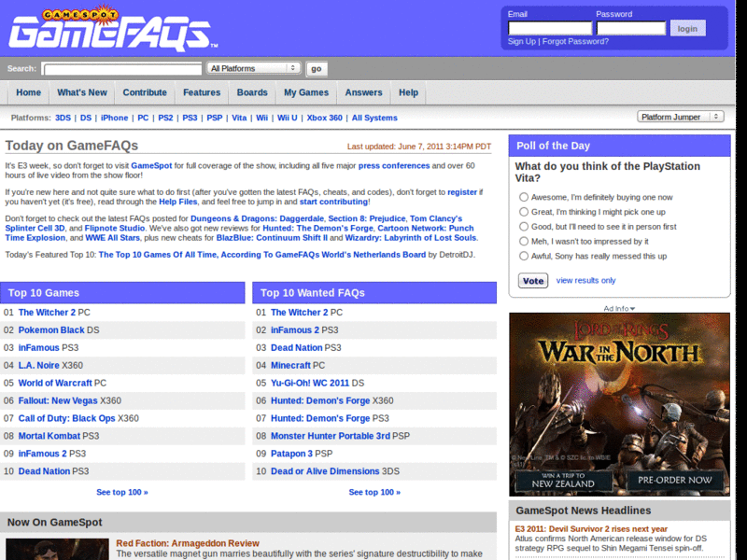Open the All Systems link
Screen dimensions: 747x560
click(374, 118)
